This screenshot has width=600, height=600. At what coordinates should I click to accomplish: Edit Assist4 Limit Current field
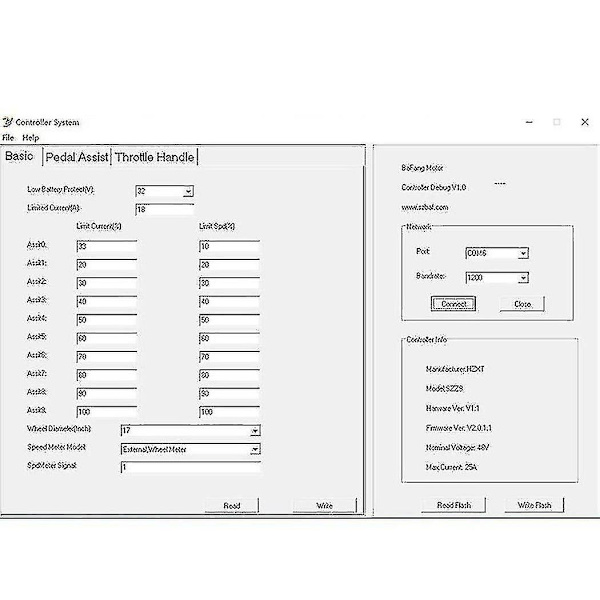click(x=107, y=320)
